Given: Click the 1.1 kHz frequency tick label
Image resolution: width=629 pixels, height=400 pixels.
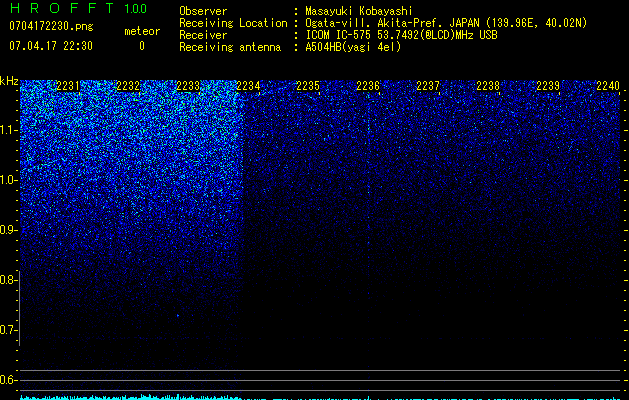Looking at the screenshot, I should 8,130.
